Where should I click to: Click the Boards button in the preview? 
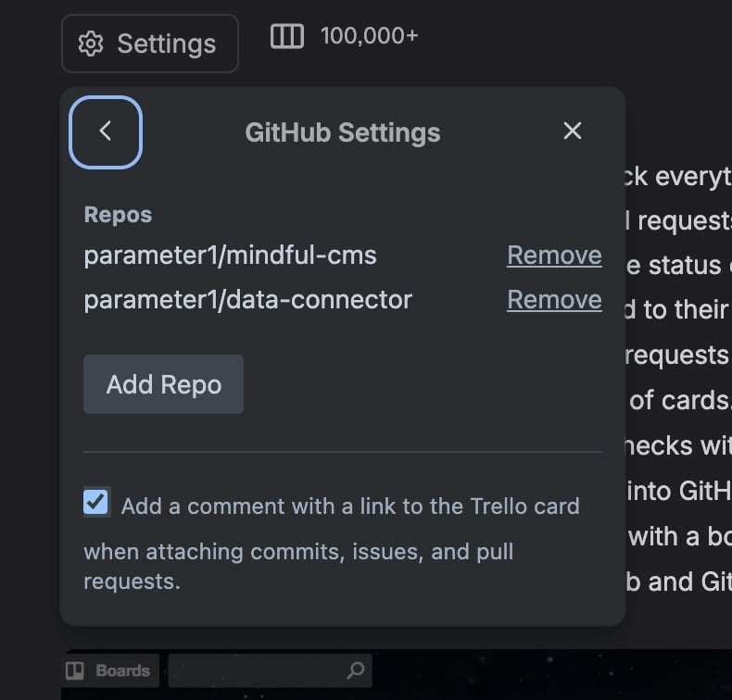tap(110, 670)
